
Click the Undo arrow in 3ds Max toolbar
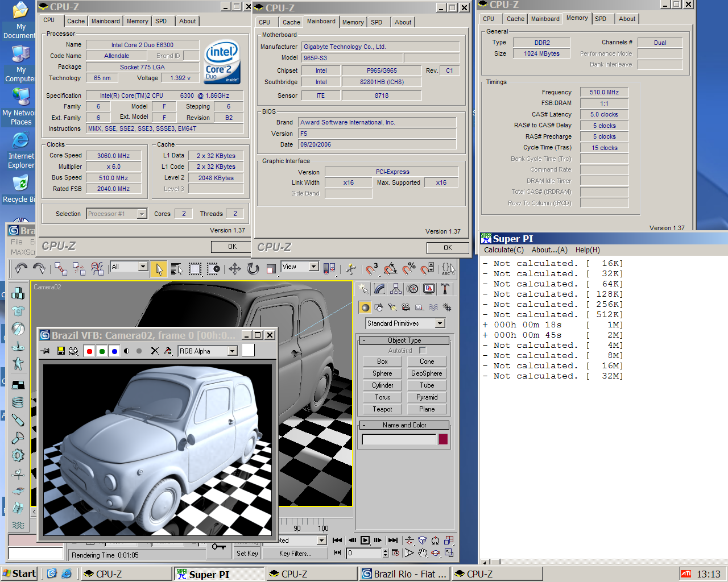point(21,268)
